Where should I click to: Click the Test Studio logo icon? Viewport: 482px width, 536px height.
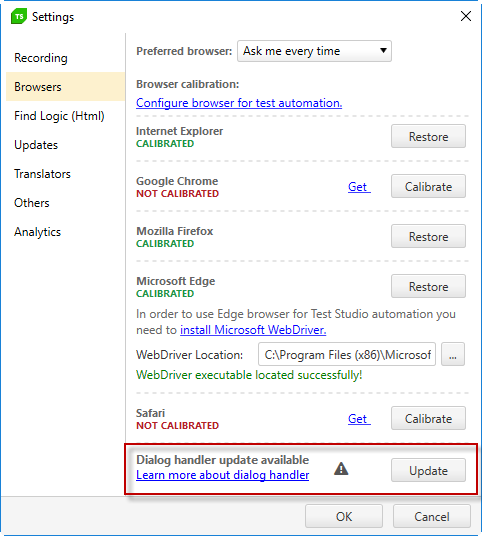(x=19, y=16)
